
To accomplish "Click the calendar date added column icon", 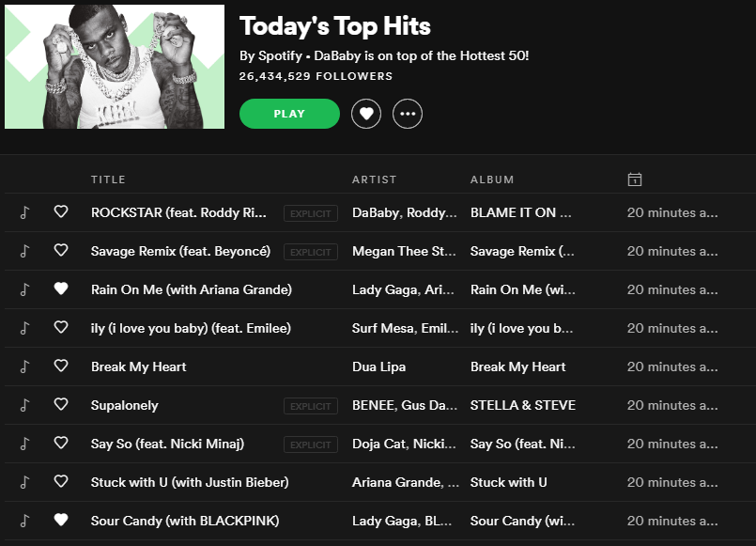I will pyautogui.click(x=635, y=179).
